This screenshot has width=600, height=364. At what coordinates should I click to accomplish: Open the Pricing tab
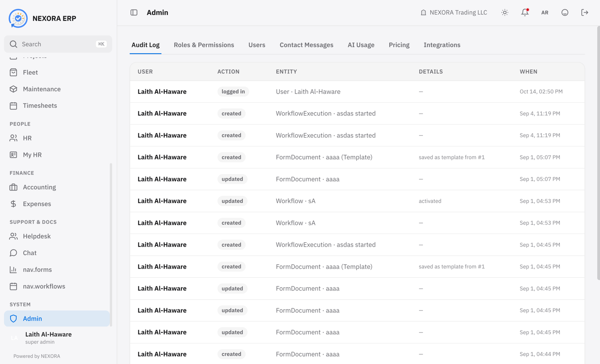click(x=399, y=45)
